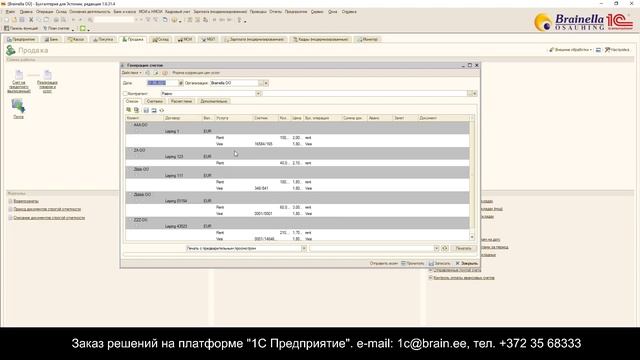Open the Касса section tab
The height and width of the screenshot is (360, 640).
[76, 39]
